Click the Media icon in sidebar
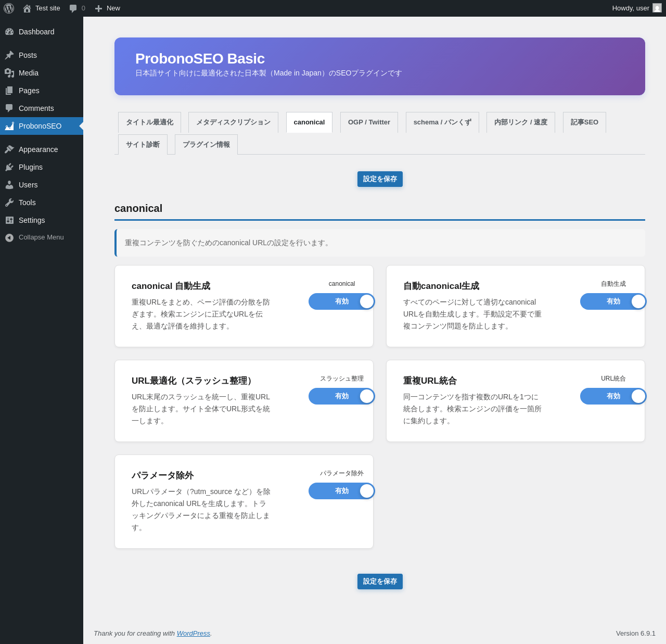Viewport: 666px width, 644px height. tap(9, 73)
